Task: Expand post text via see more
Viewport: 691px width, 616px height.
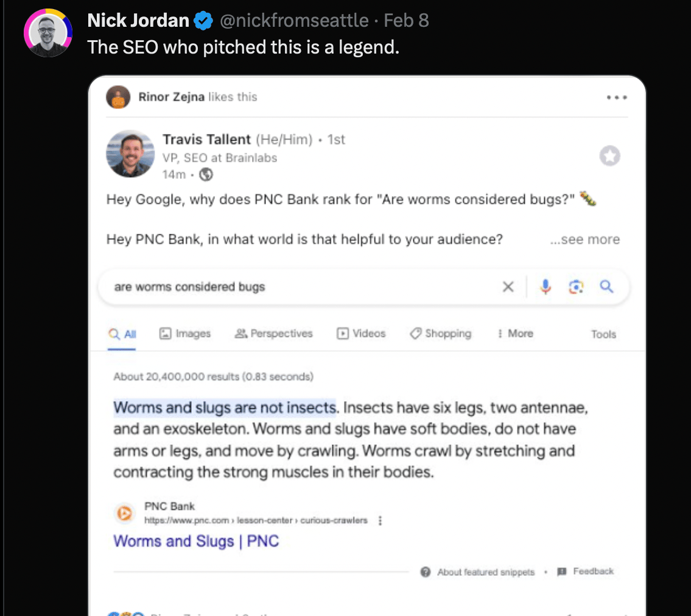Action: 585,239
